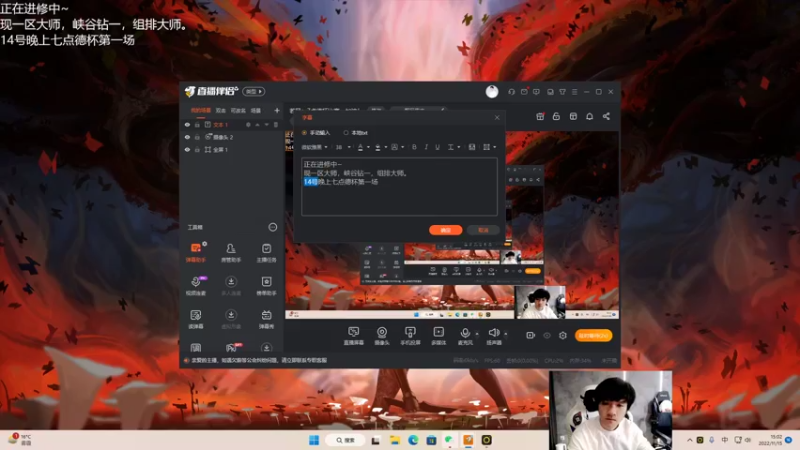Add 多媒体 multimedia source

438,336
